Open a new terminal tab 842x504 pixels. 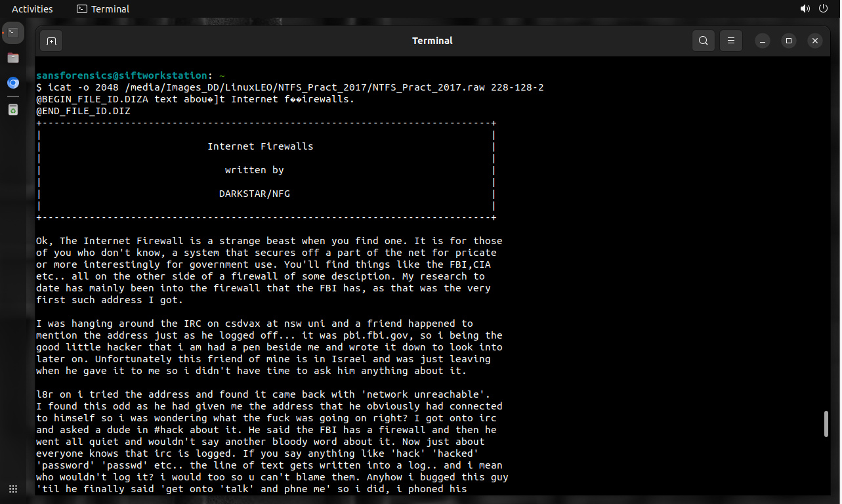point(51,41)
